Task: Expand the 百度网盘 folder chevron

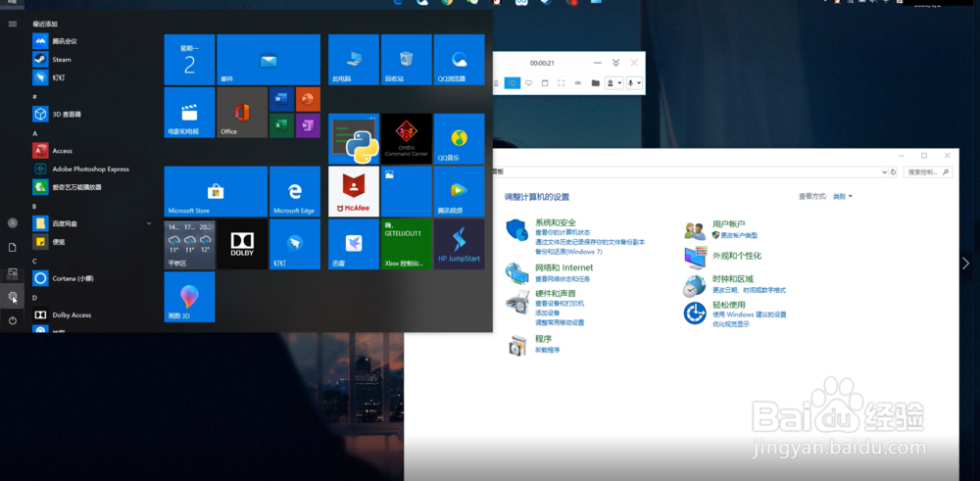Action: point(149,223)
